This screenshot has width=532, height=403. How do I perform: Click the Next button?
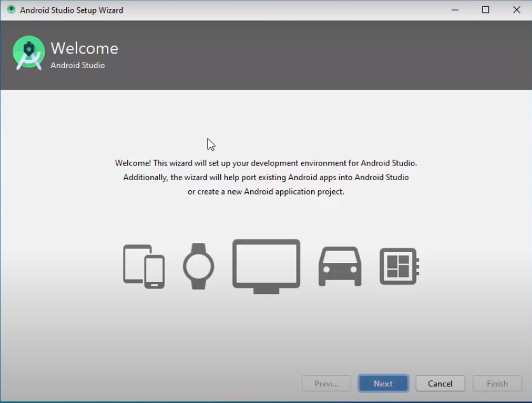(x=383, y=383)
